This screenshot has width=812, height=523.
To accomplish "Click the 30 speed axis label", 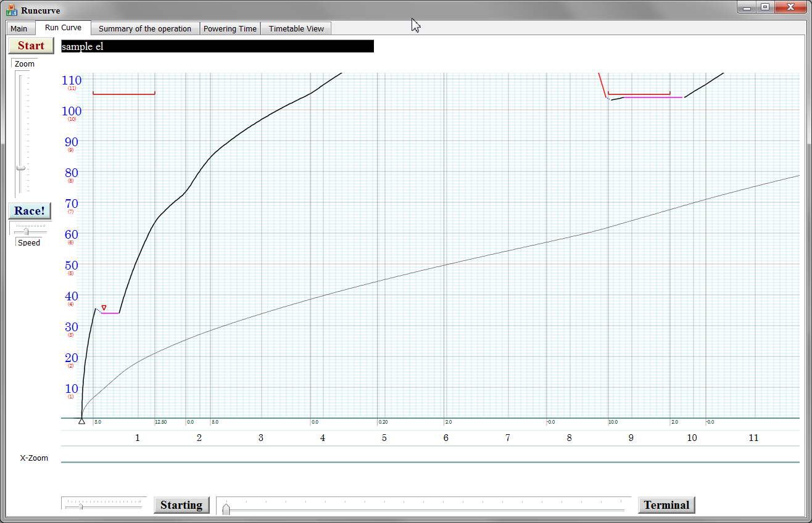I will (72, 327).
